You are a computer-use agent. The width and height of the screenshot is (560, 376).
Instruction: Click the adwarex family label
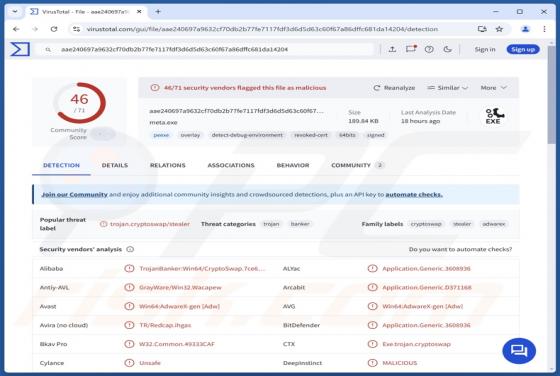(494, 224)
